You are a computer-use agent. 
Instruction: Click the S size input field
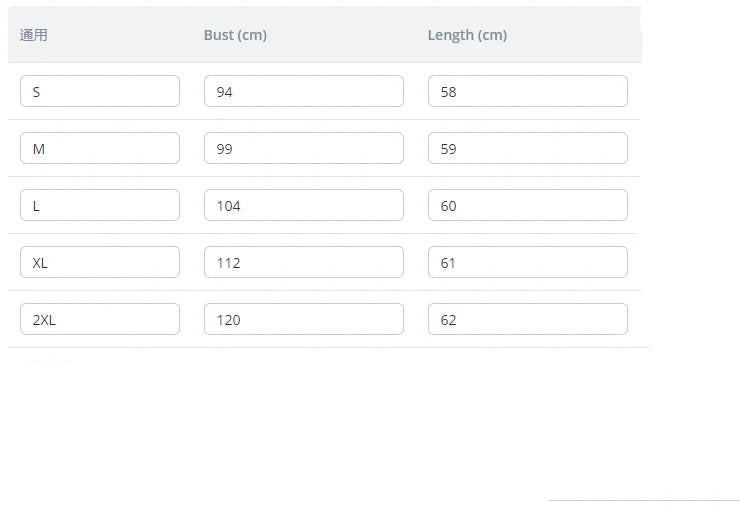coord(100,91)
